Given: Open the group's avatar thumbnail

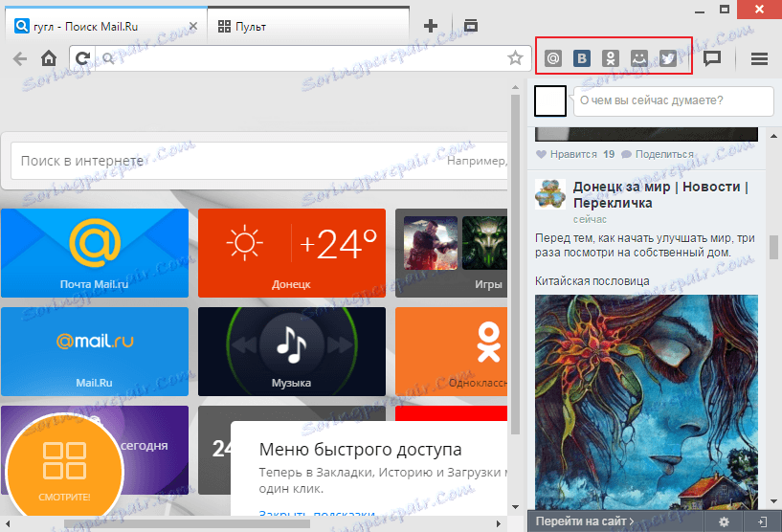Looking at the screenshot, I should (550, 194).
